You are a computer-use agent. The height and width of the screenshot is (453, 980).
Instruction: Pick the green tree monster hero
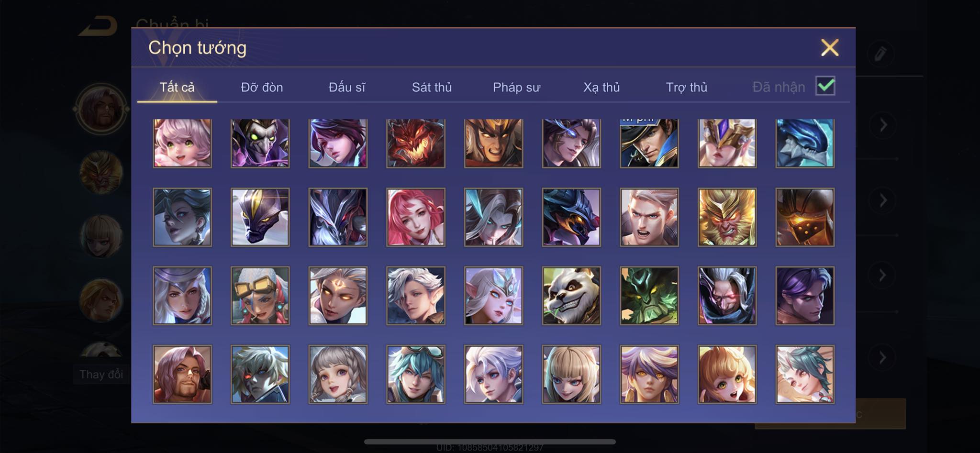[649, 296]
